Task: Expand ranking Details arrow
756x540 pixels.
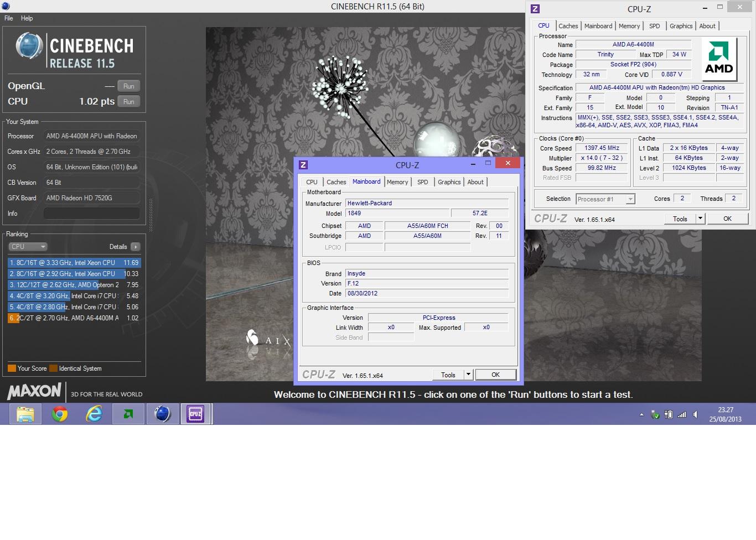Action: (x=136, y=247)
